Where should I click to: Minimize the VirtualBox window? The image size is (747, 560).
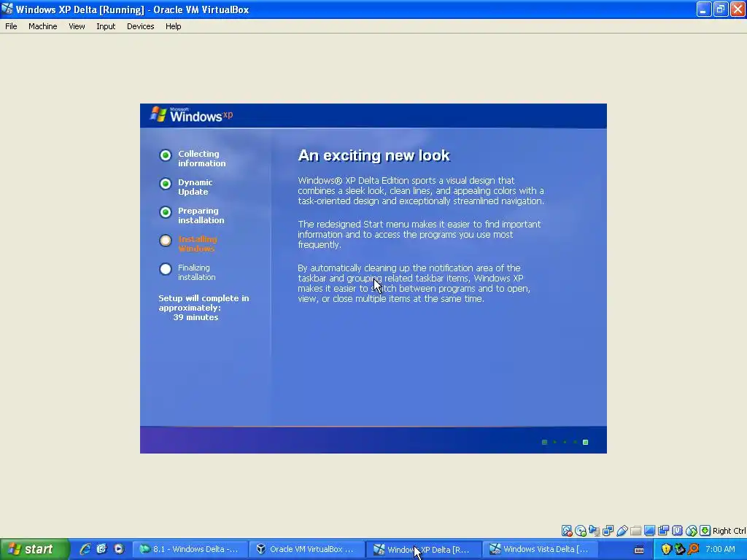[x=704, y=9]
